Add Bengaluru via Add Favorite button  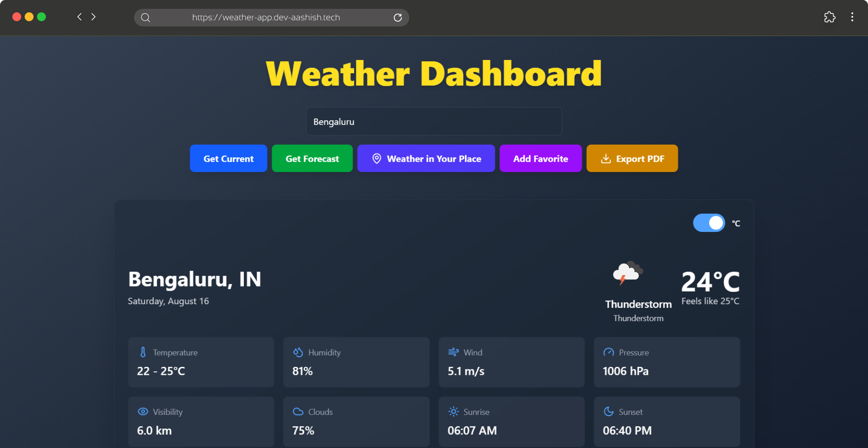tap(541, 158)
